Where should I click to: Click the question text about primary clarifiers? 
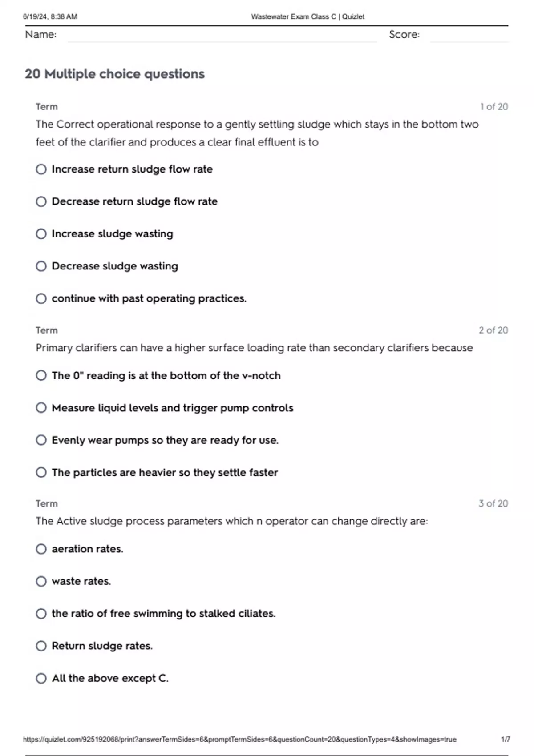[254, 348]
